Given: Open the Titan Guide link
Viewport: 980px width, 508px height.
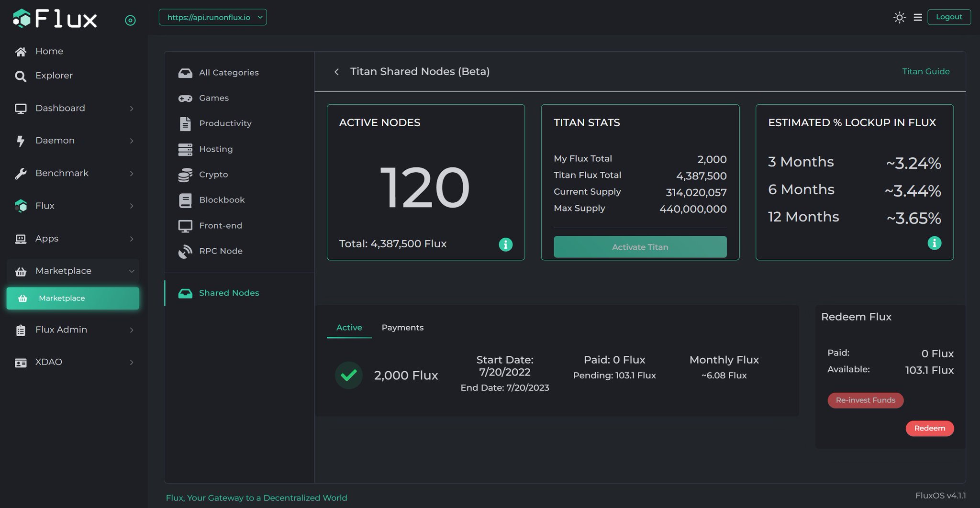Looking at the screenshot, I should pos(925,71).
